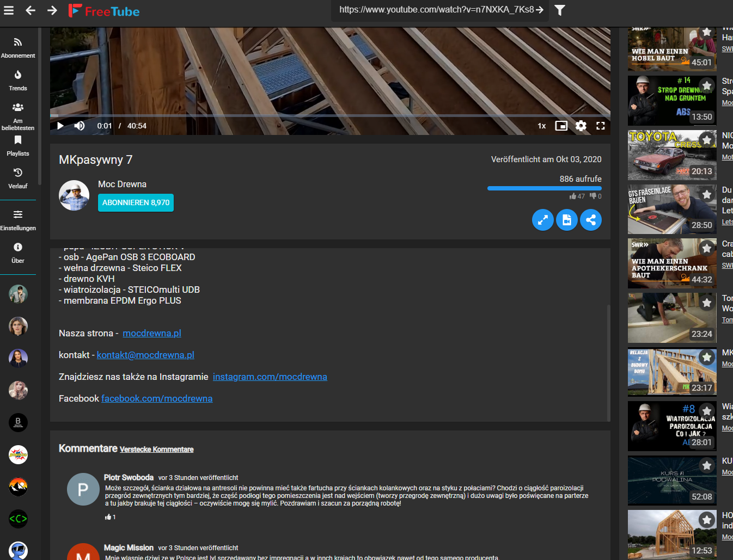Open the share options for this video
733x560 pixels.
pos(591,220)
